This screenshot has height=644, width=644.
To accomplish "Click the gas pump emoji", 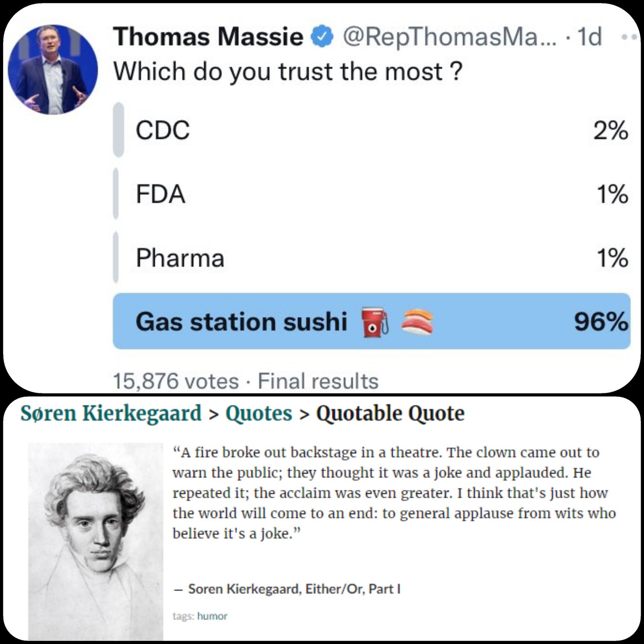I will (x=375, y=322).
